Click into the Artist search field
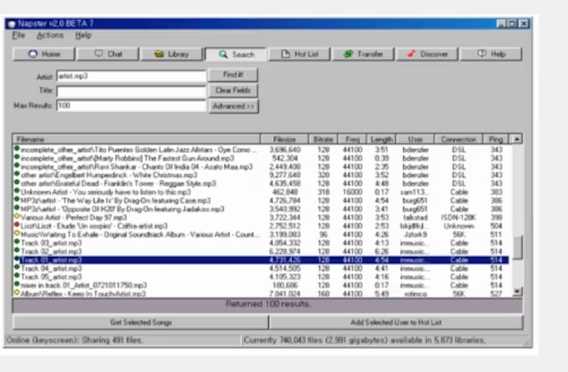This screenshot has height=372, width=568. point(131,76)
